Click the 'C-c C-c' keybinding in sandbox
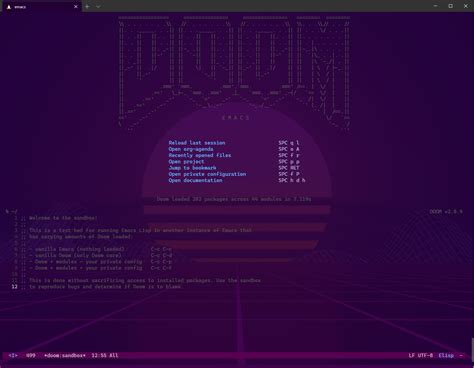The image size is (474, 368). [x=161, y=249]
